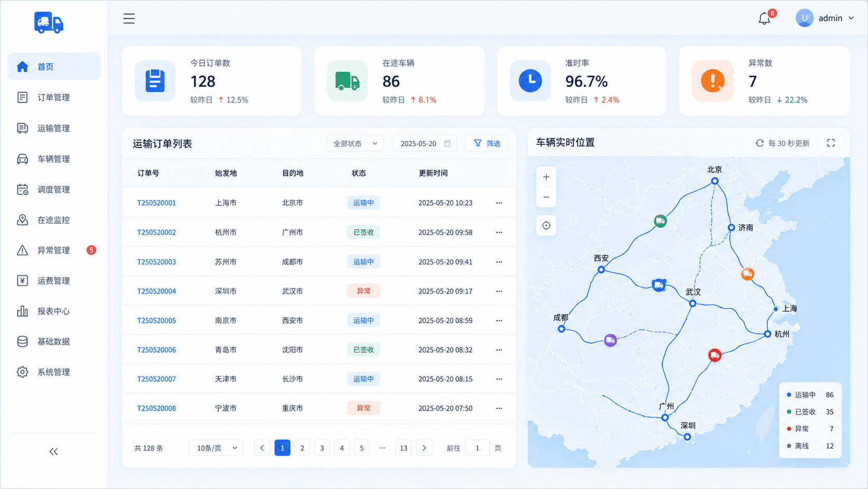Screen dimensions: 868x489
Task: Click the map zoom in button
Action: click(x=546, y=177)
